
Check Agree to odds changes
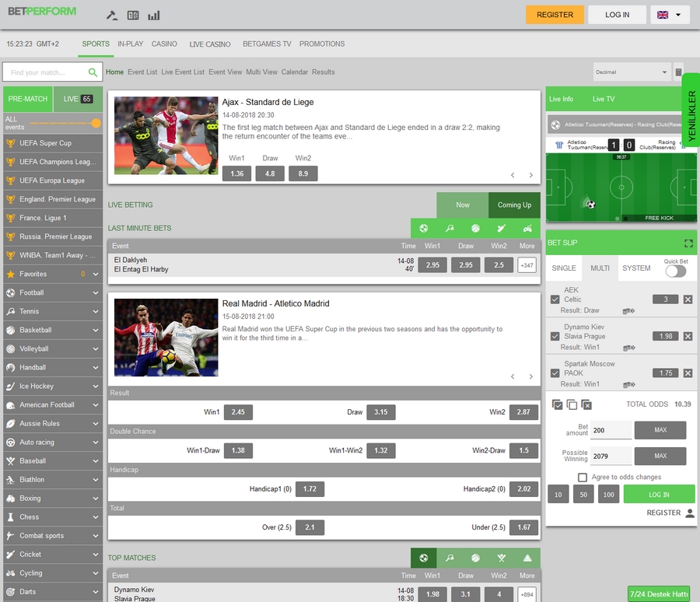pos(582,478)
